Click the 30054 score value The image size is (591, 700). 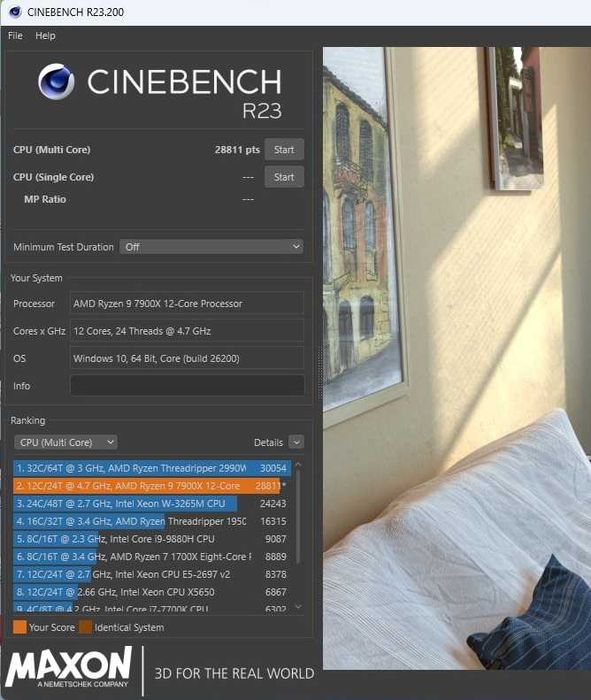(273, 468)
